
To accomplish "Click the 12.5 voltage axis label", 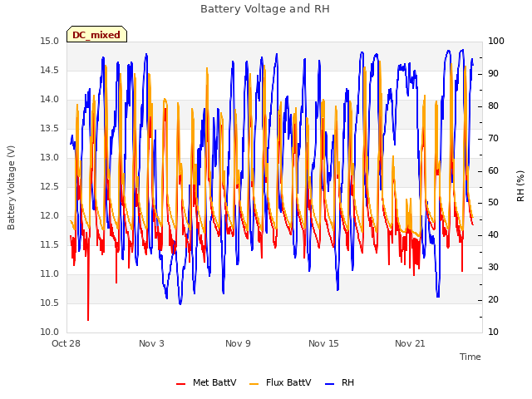I will [50, 186].
